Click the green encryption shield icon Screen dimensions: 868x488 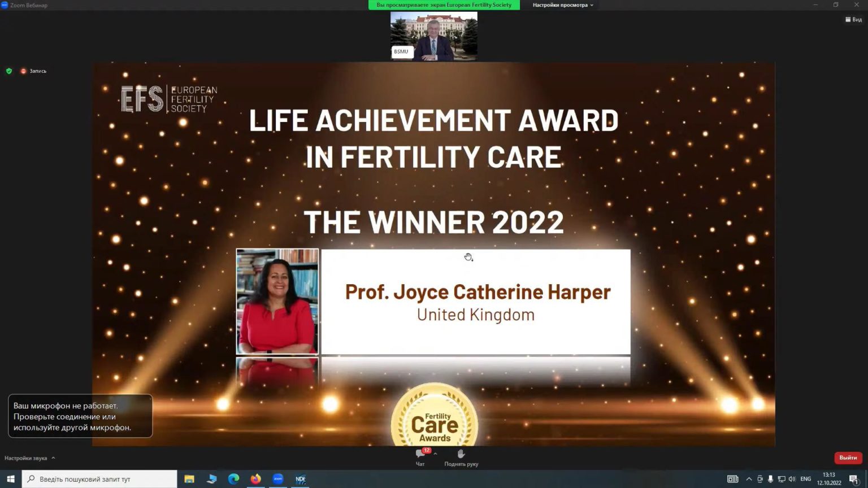pyautogui.click(x=9, y=71)
